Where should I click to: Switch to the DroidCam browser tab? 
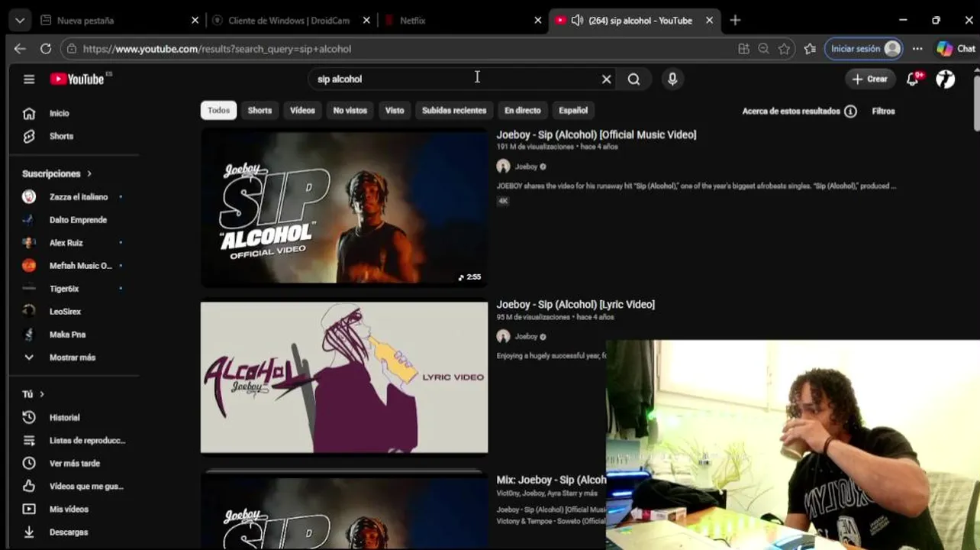pyautogui.click(x=290, y=21)
